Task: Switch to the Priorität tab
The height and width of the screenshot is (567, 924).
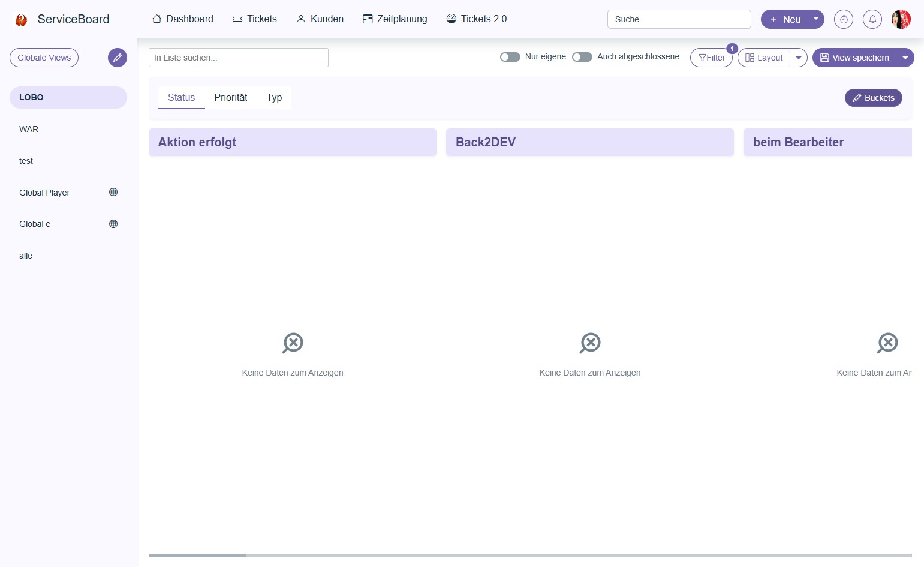Action: [231, 97]
